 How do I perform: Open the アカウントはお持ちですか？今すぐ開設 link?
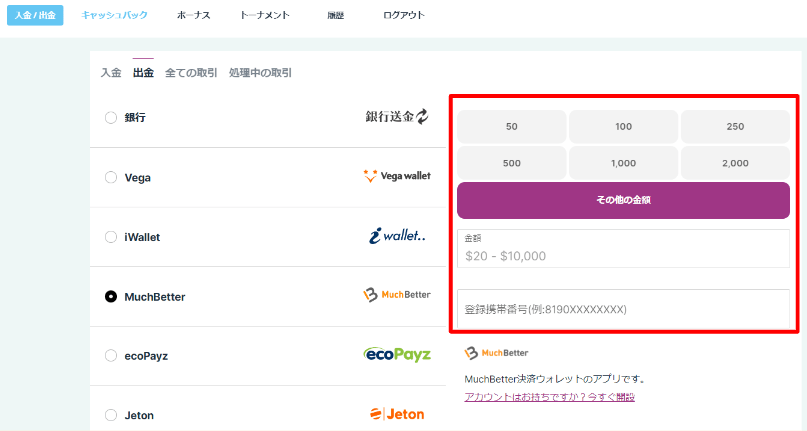pos(549,397)
